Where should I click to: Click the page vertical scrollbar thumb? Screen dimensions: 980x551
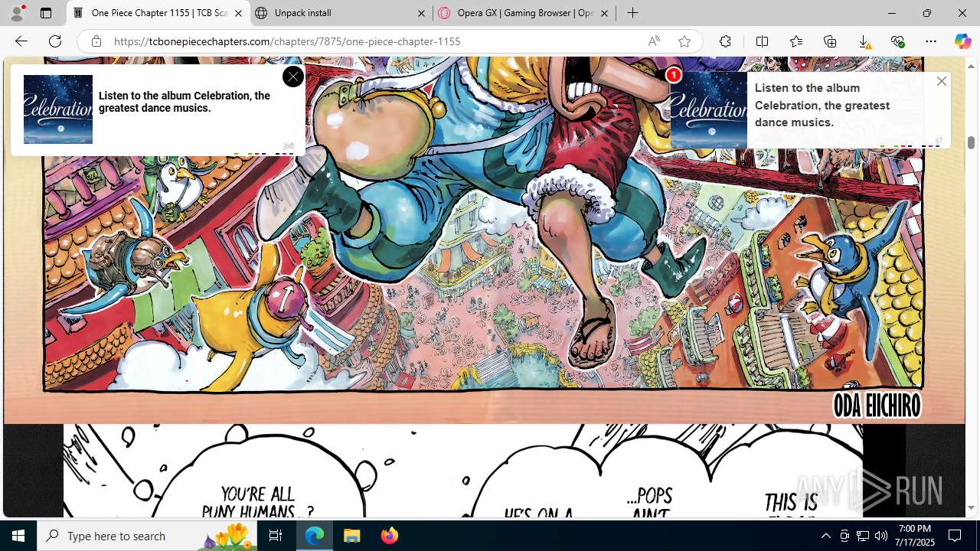click(971, 142)
